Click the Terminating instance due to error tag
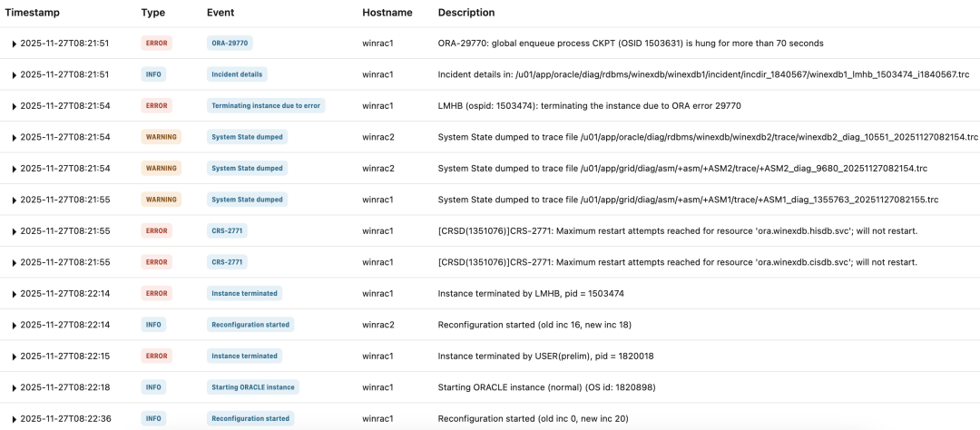This screenshot has height=430, width=980. click(266, 105)
